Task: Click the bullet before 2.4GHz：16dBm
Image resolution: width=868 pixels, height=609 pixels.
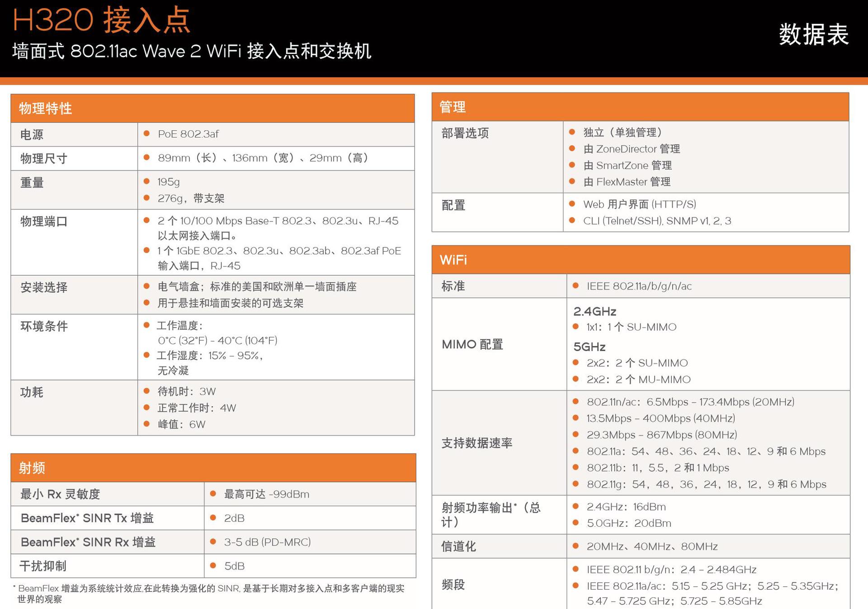Action: pos(576,507)
